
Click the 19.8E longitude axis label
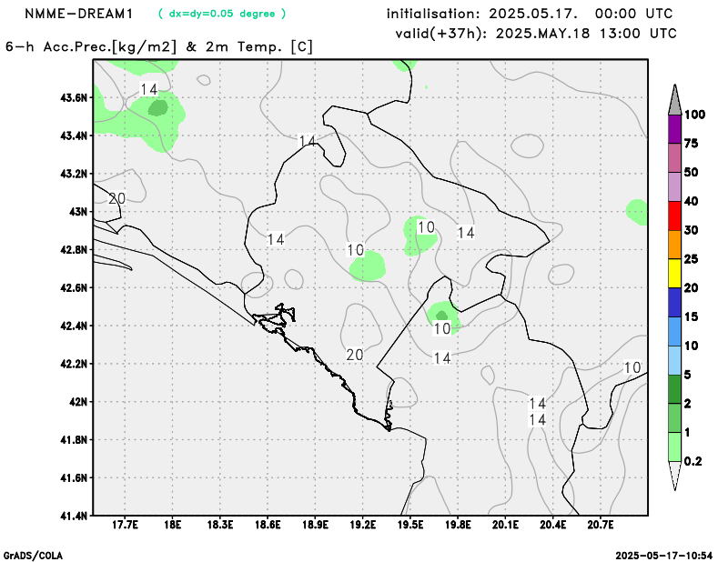[458, 525]
